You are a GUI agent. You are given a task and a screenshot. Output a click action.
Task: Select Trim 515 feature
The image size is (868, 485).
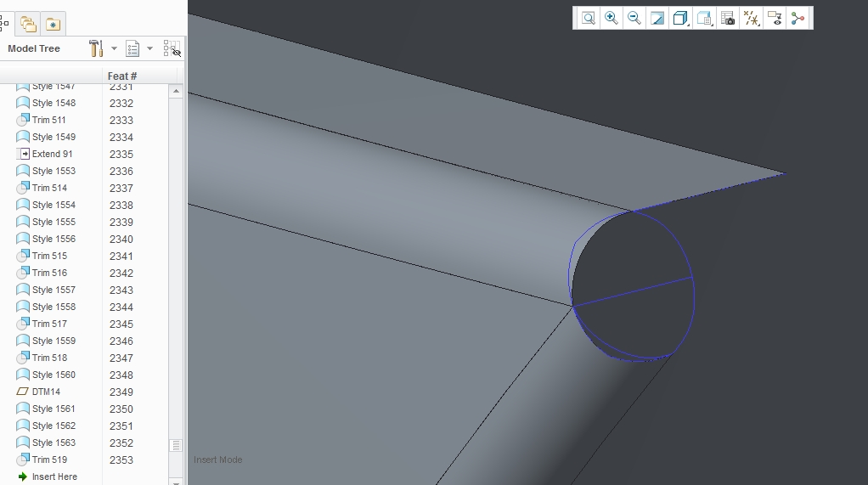pos(49,256)
